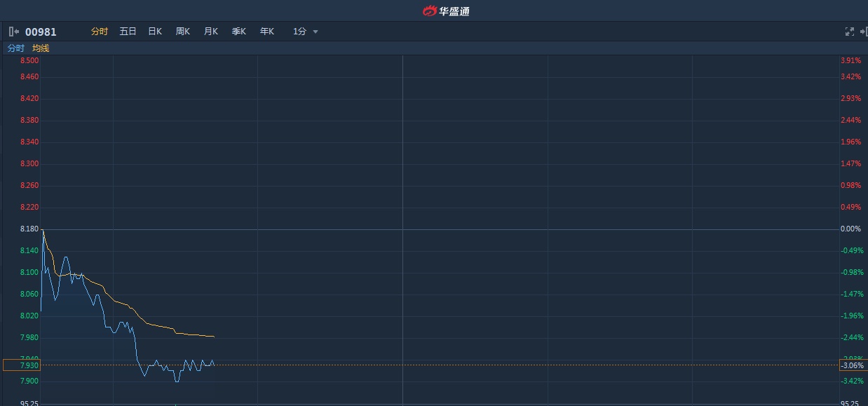Click the 华盛通 logo in title bar
868x406 pixels.
pyautogui.click(x=445, y=11)
